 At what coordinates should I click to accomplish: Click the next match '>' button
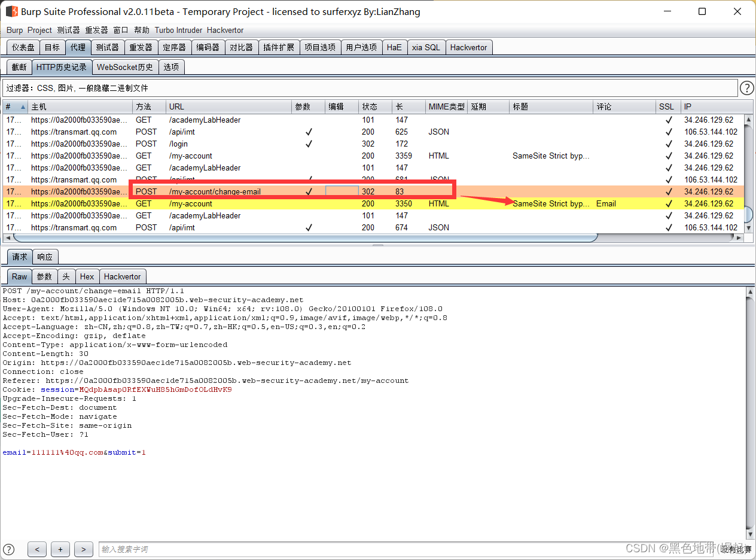pos(84,549)
